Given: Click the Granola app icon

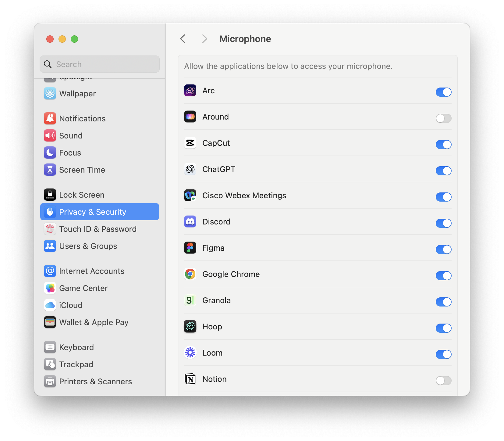Looking at the screenshot, I should (x=190, y=300).
